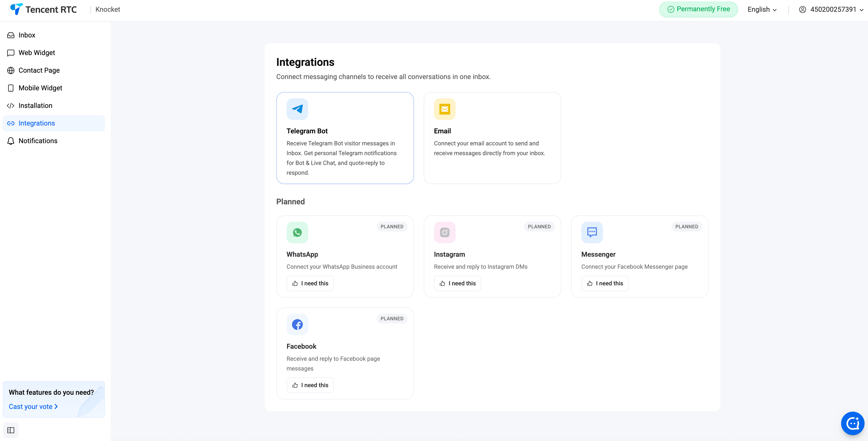
Task: Click the PLANNED badge on Messenger card
Action: coord(686,227)
